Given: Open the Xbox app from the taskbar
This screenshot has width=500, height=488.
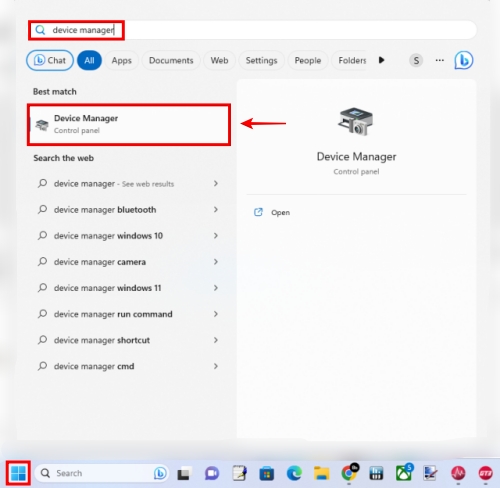Looking at the screenshot, I should coord(403,473).
